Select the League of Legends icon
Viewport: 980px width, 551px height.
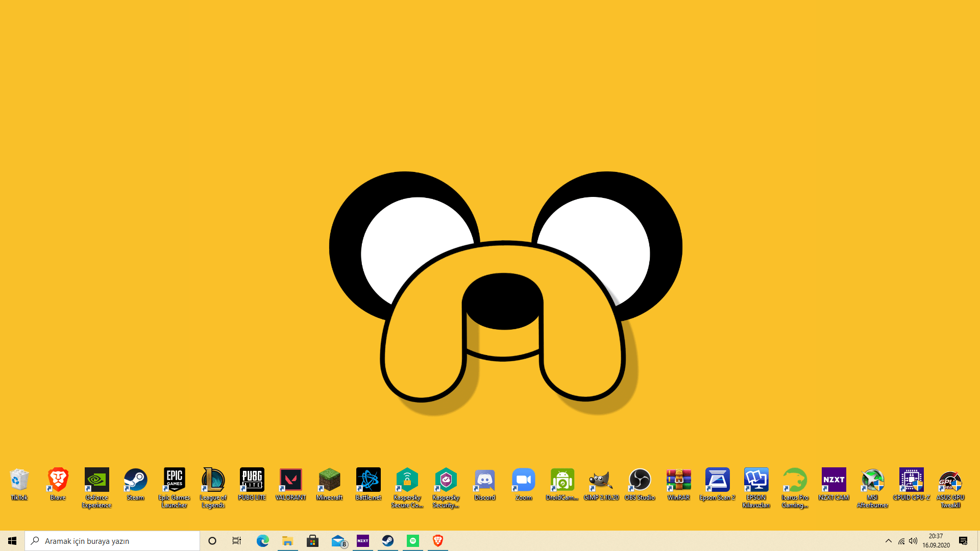(x=213, y=480)
